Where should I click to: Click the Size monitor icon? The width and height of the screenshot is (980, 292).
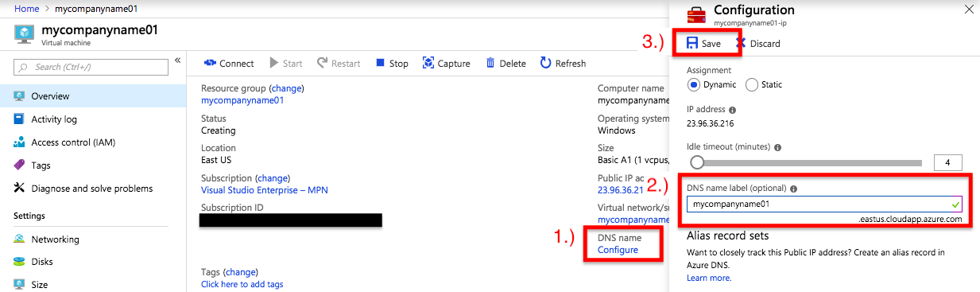click(18, 284)
